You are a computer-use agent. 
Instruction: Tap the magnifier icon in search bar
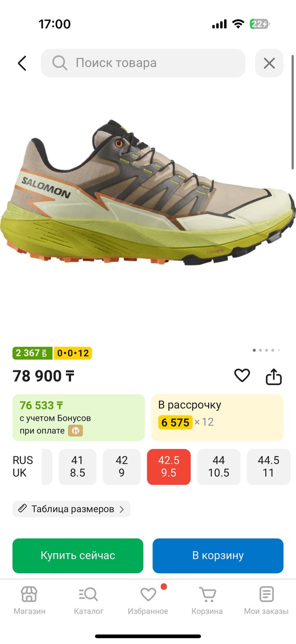tap(60, 63)
